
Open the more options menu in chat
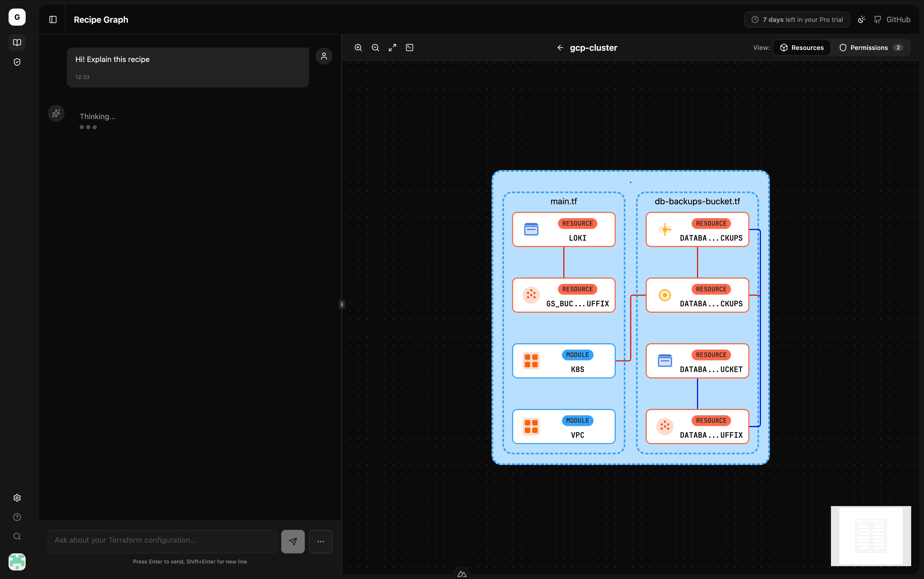pos(320,541)
